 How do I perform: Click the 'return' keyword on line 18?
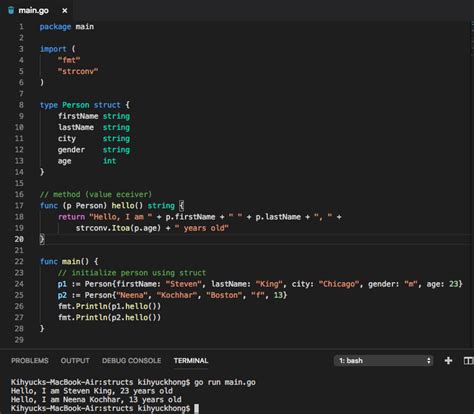click(x=71, y=217)
